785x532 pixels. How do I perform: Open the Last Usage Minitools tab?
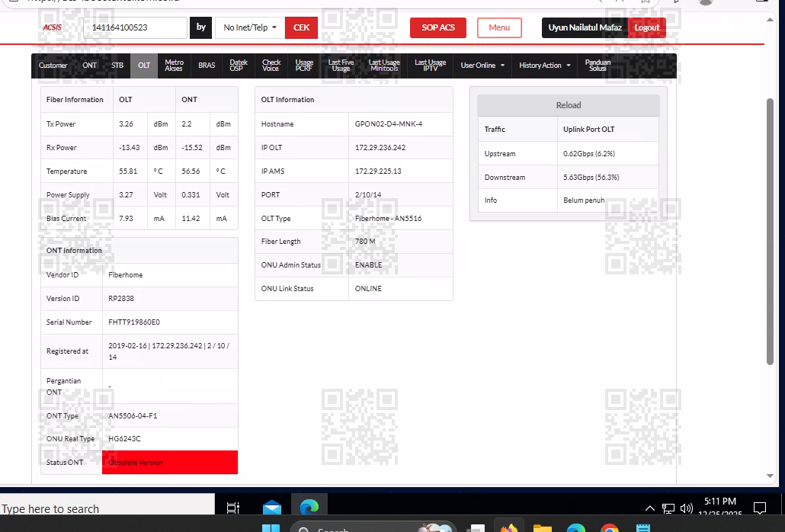click(x=384, y=66)
